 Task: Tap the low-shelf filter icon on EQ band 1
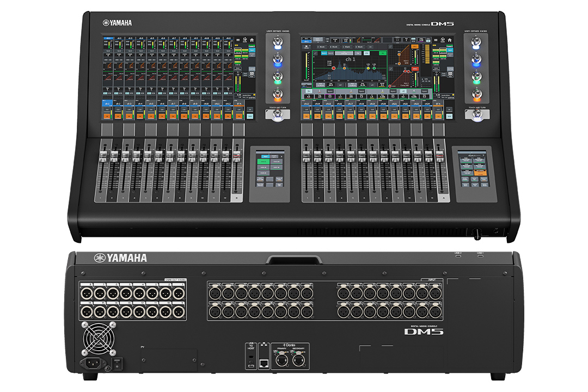(309, 91)
